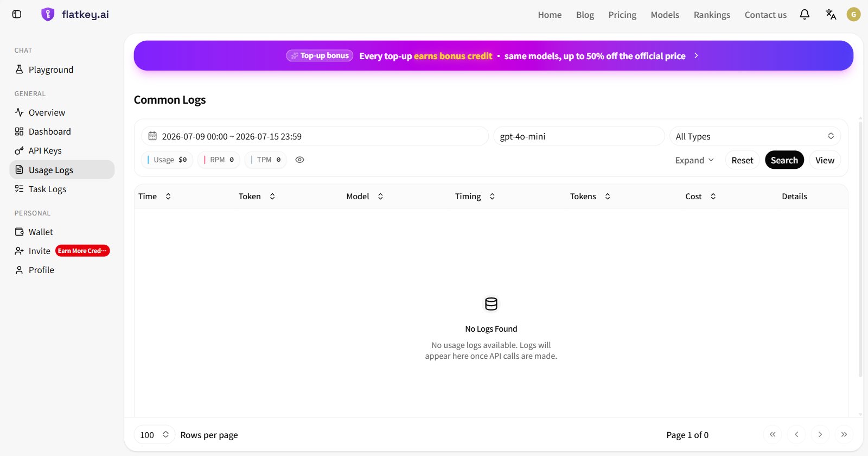The width and height of the screenshot is (868, 456).
Task: Click the vertical page scrollbar
Action: tap(860, 250)
